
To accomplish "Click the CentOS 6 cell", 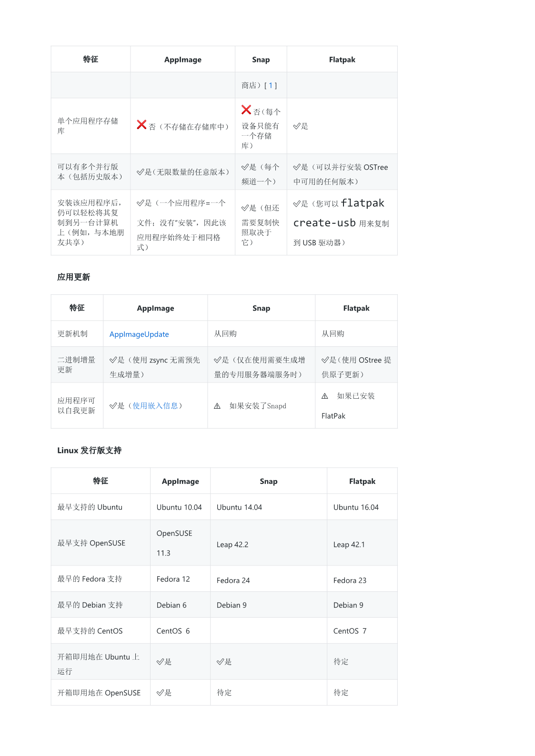I will (173, 631).
